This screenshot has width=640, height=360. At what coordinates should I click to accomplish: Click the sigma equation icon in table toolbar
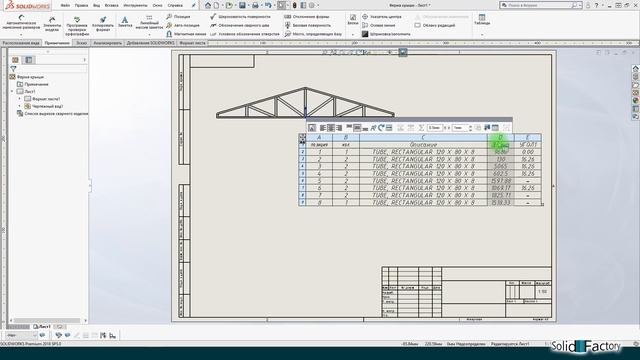coord(421,128)
